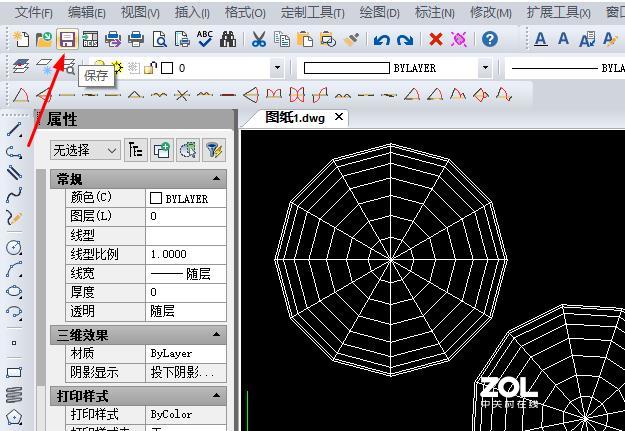Click the Save (保存) icon
The width and height of the screenshot is (625, 431).
(x=67, y=39)
